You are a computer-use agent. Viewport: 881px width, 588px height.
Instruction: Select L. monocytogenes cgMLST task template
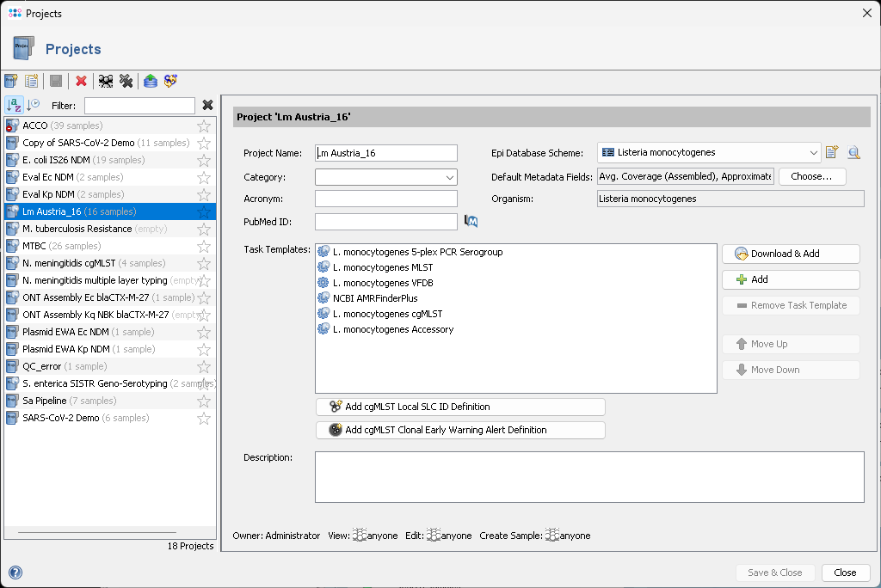point(387,314)
